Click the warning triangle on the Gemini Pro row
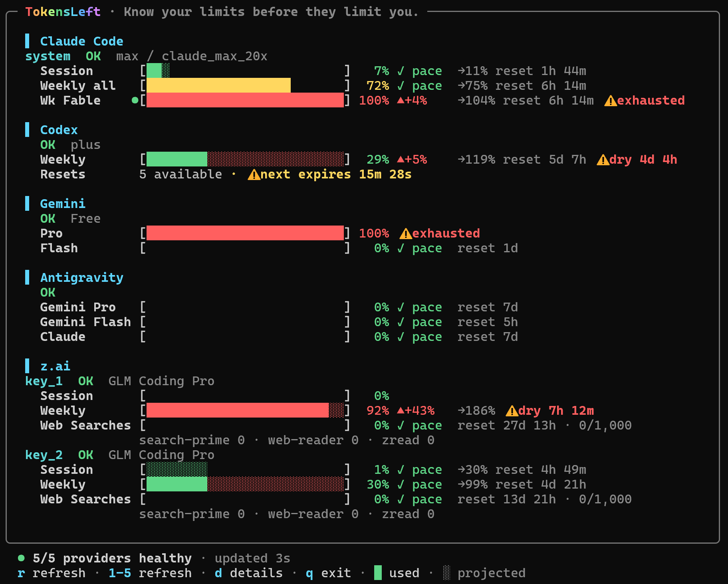 point(405,234)
